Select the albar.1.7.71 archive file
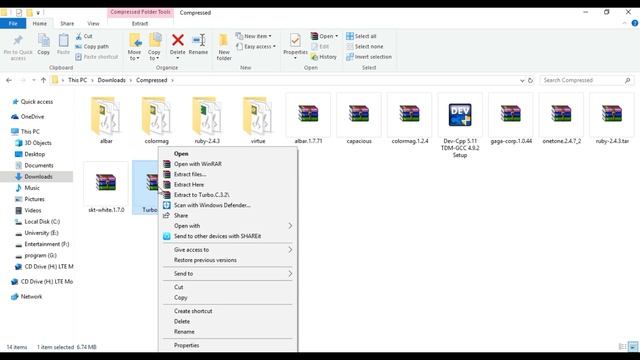 point(308,118)
